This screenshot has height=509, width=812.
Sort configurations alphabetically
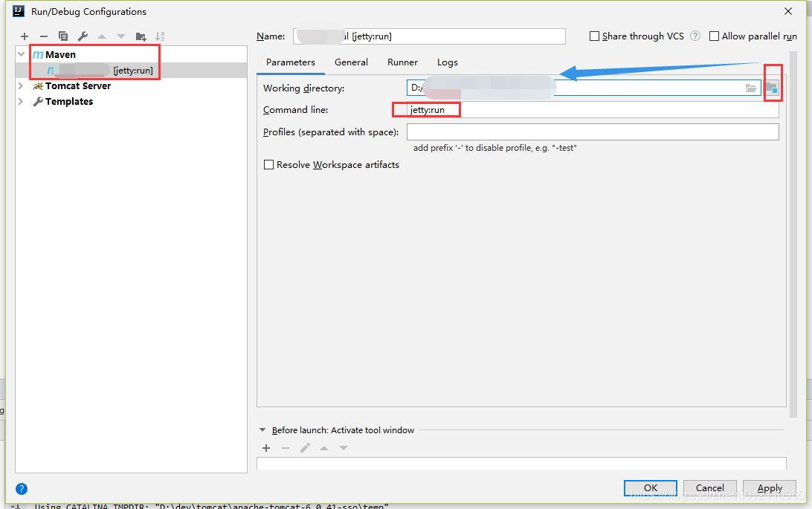[160, 36]
